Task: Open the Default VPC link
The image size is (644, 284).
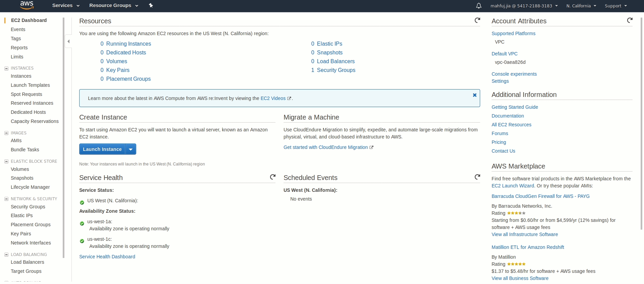Action: pos(504,54)
